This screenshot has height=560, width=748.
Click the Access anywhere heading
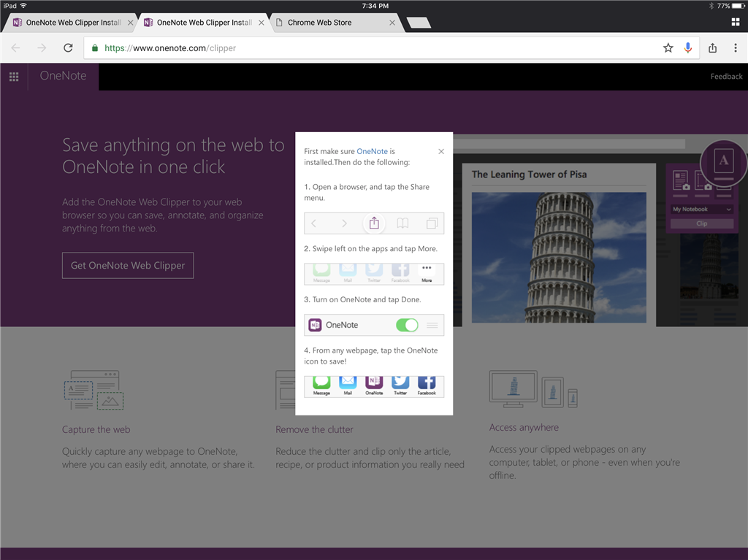[524, 427]
